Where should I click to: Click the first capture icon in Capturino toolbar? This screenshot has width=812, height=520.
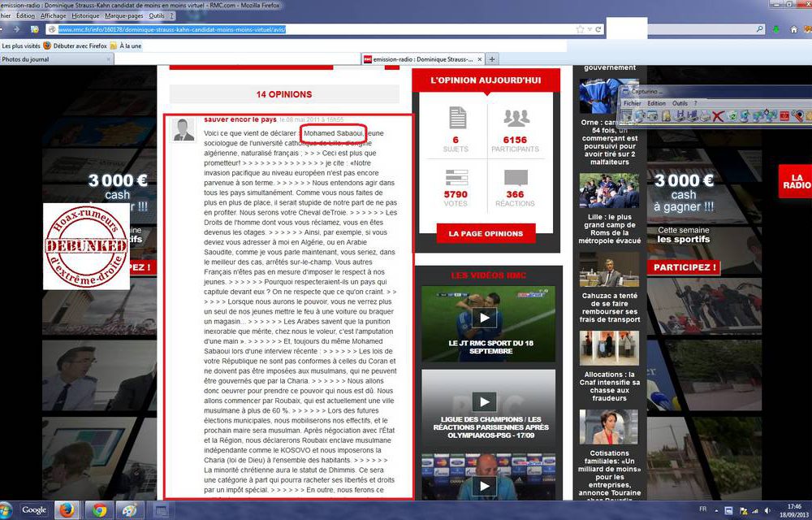click(x=628, y=116)
